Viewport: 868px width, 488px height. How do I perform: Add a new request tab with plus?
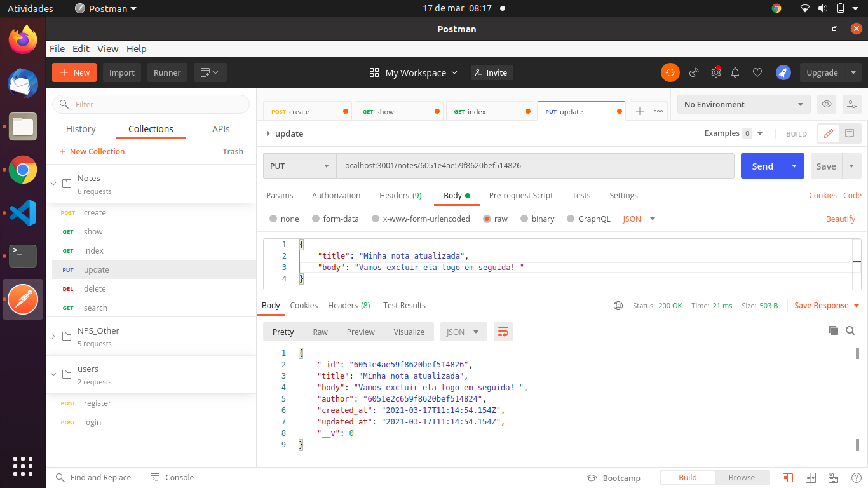tap(640, 111)
